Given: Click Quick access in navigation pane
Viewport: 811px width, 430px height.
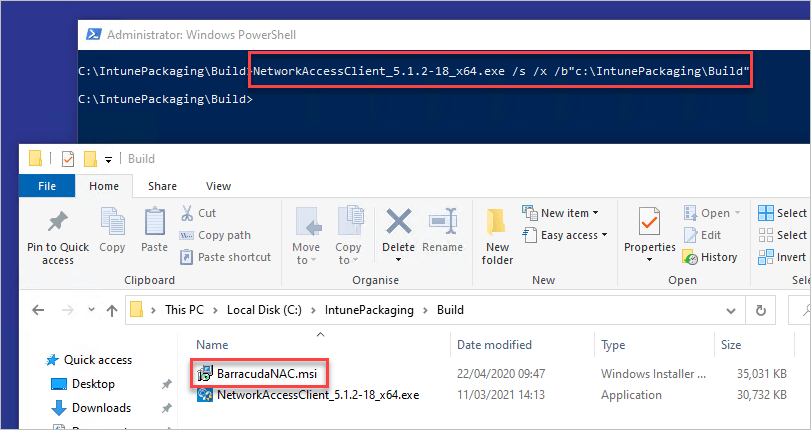Looking at the screenshot, I should click(97, 360).
